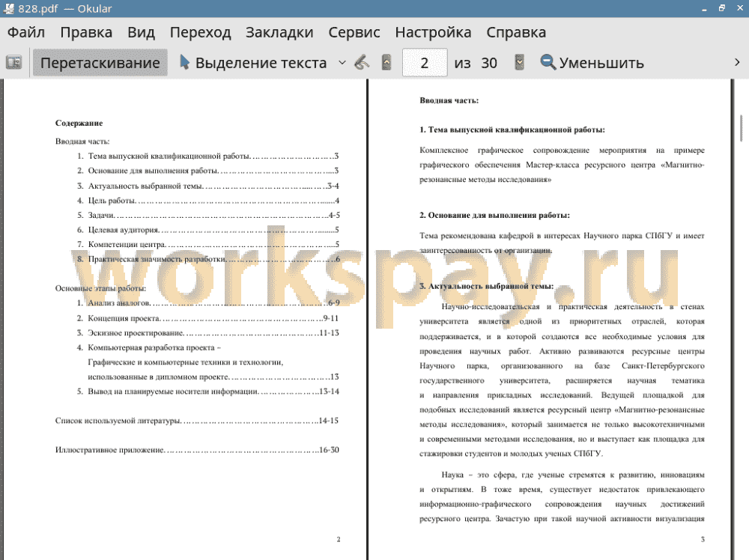Click the Уменьшить zoom out button
This screenshot has width=749, height=560.
pyautogui.click(x=592, y=63)
